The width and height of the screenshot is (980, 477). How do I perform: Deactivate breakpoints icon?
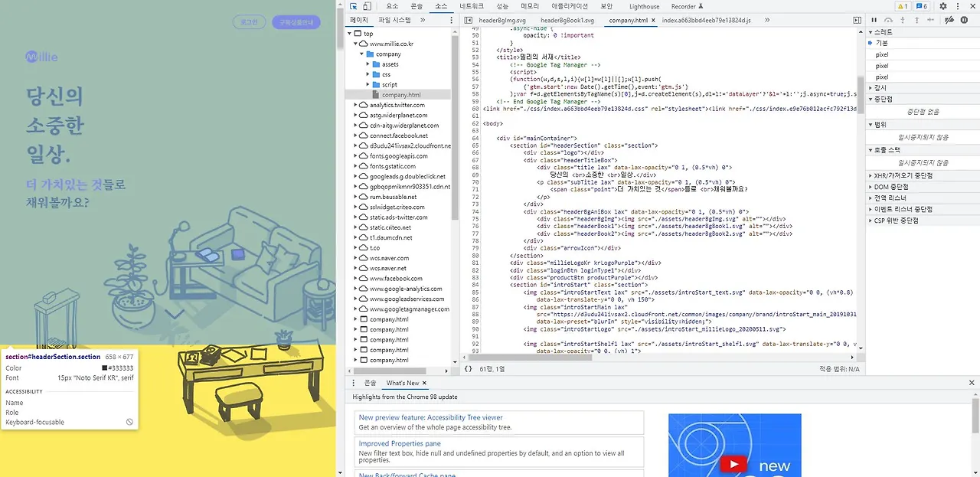(948, 20)
